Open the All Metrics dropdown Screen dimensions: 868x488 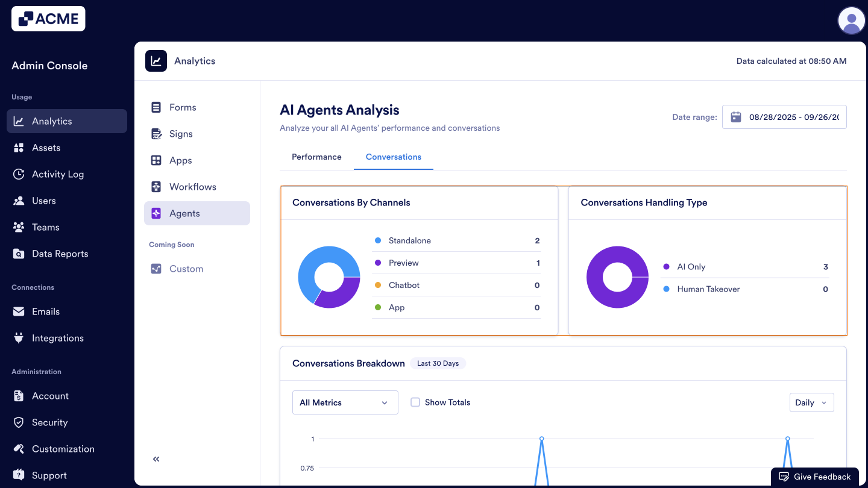tap(345, 402)
